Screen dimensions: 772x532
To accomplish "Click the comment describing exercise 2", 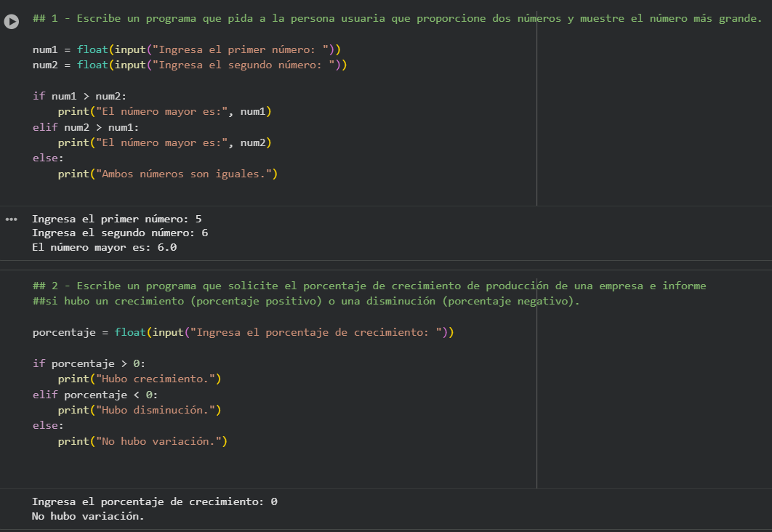I will 291,285.
